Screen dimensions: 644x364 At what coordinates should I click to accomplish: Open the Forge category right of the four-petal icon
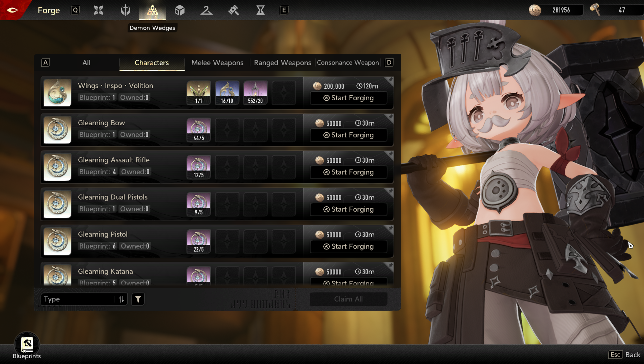[x=126, y=10]
